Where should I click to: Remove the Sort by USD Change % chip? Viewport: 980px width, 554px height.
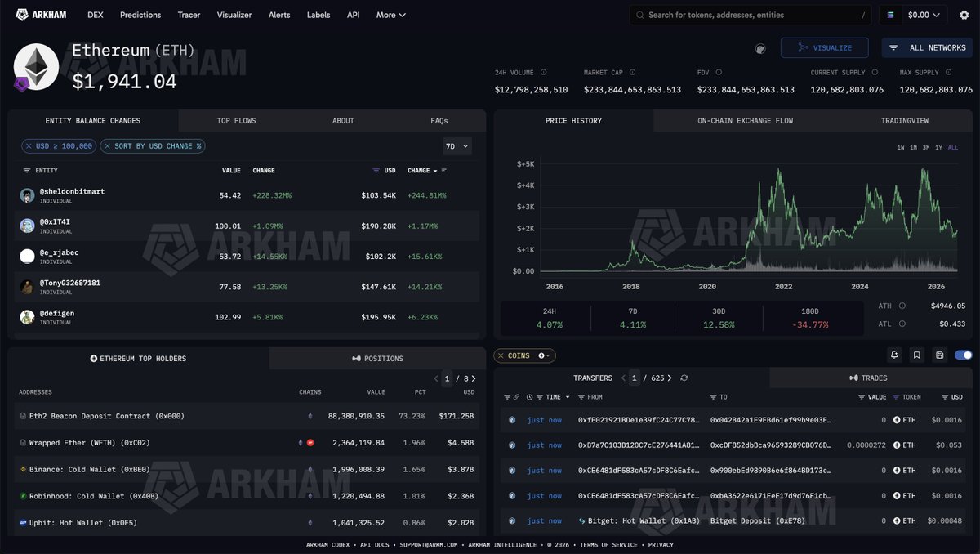[108, 146]
